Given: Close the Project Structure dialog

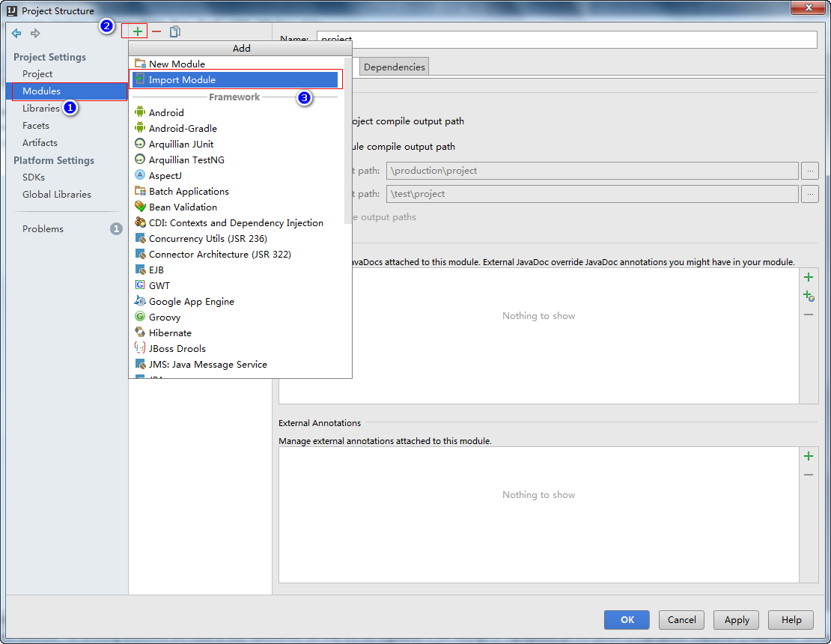Looking at the screenshot, I should tap(809, 7).
